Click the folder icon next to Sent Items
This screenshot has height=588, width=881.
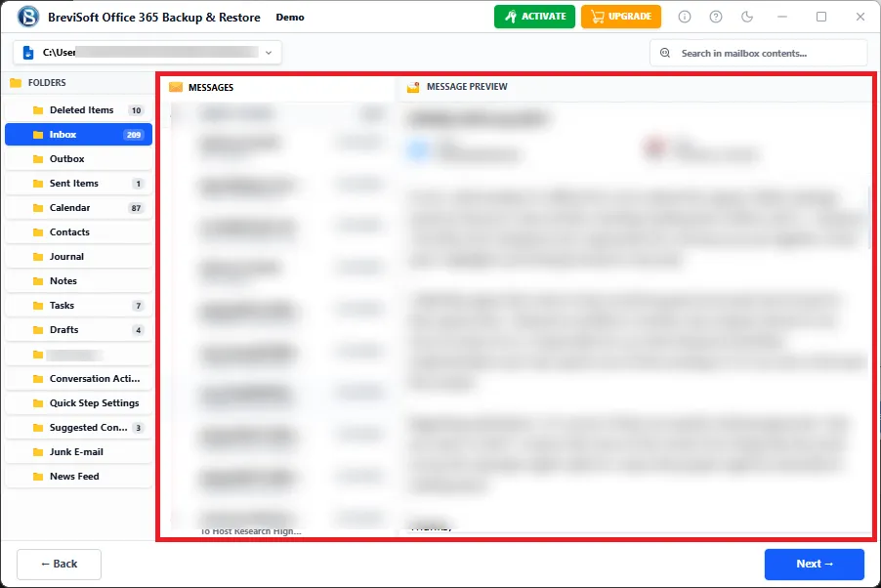(x=38, y=184)
